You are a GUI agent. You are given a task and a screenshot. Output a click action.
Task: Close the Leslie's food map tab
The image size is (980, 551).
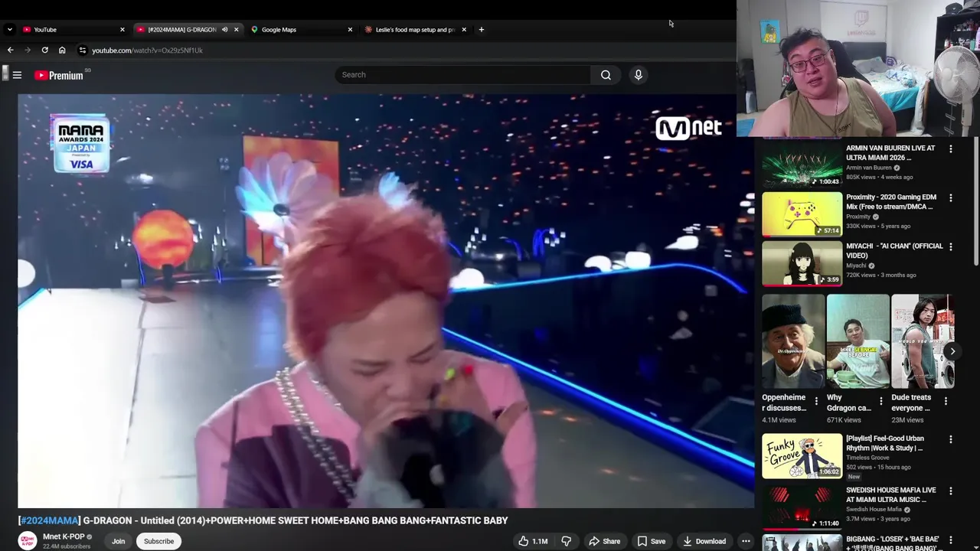click(464, 29)
